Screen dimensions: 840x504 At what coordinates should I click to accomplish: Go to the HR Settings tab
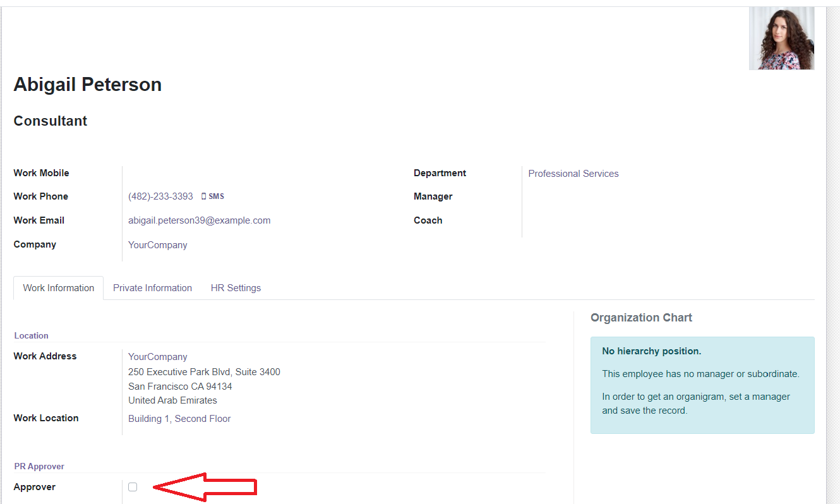coord(236,288)
